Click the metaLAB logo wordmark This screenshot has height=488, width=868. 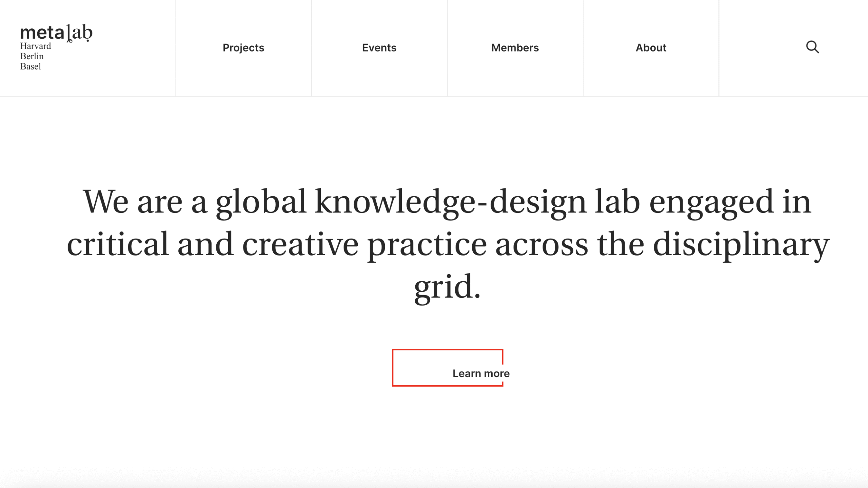pos(56,33)
